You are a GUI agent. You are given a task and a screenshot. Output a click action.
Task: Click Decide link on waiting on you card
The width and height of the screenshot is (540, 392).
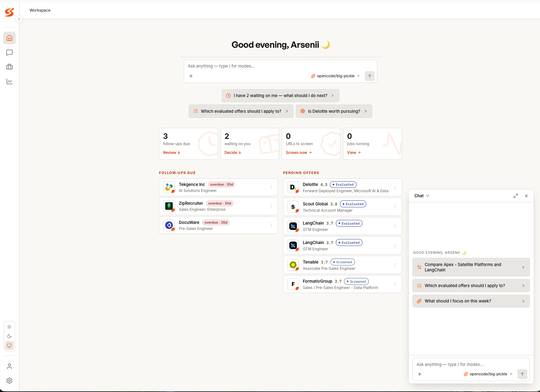233,153
